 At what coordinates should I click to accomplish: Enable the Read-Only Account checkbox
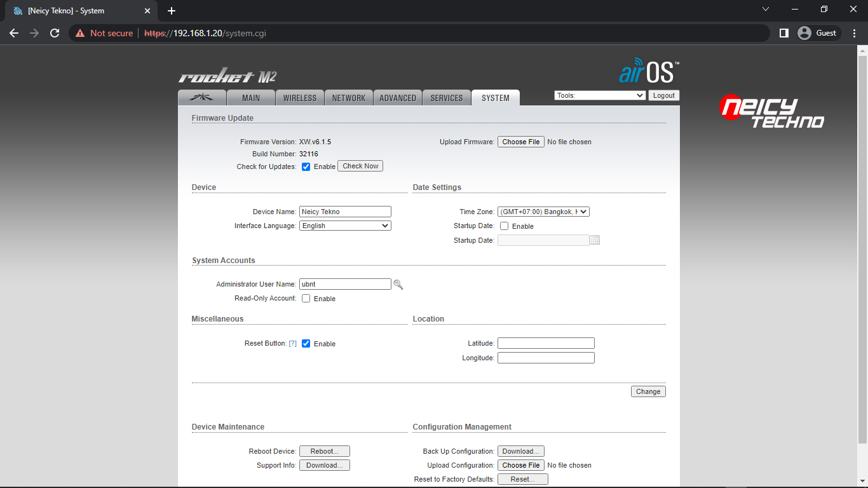[x=306, y=299]
